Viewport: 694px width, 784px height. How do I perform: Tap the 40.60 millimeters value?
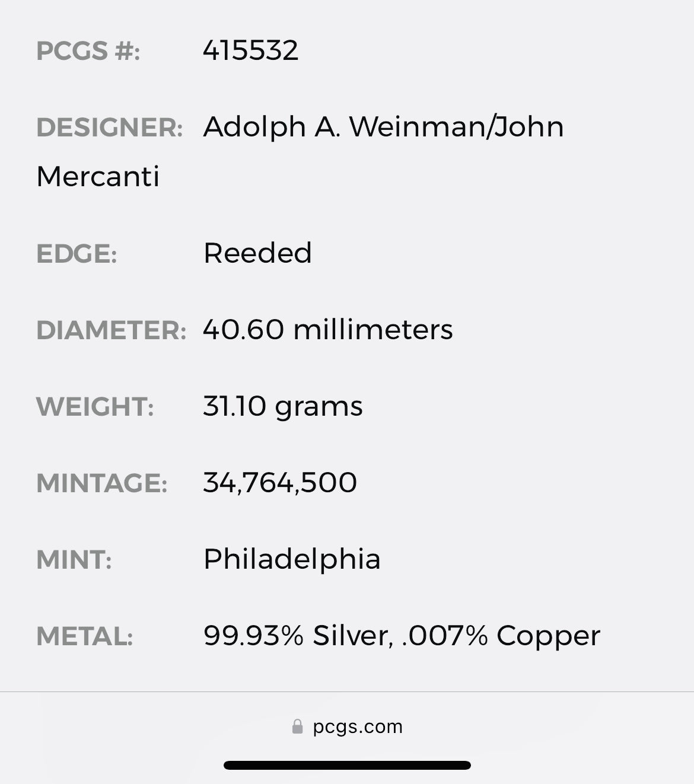click(x=327, y=330)
